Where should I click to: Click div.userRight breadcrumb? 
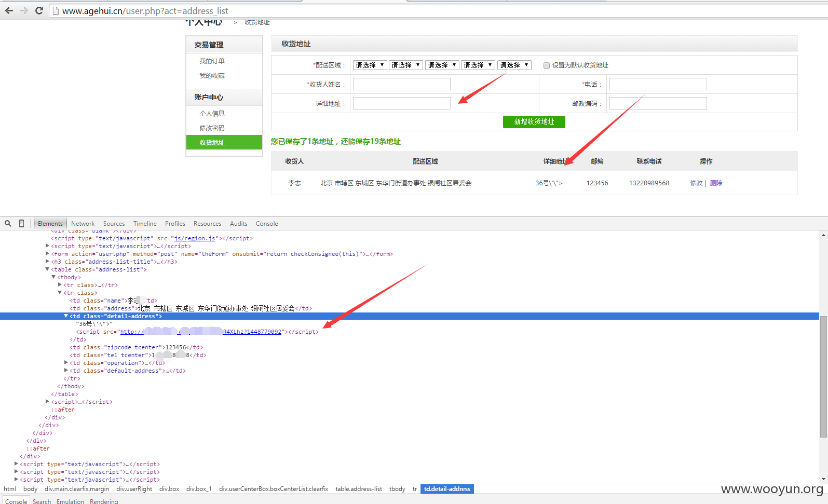coord(134,489)
